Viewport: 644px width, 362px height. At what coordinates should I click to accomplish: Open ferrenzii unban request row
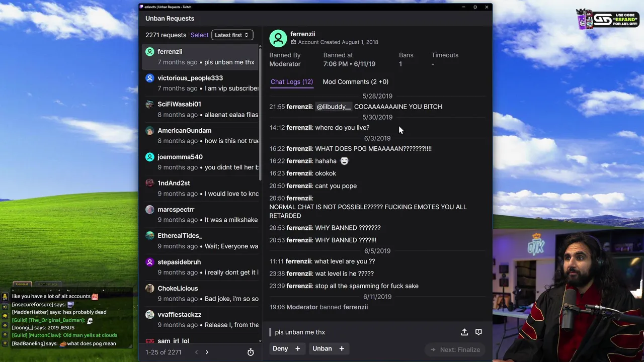(x=200, y=57)
